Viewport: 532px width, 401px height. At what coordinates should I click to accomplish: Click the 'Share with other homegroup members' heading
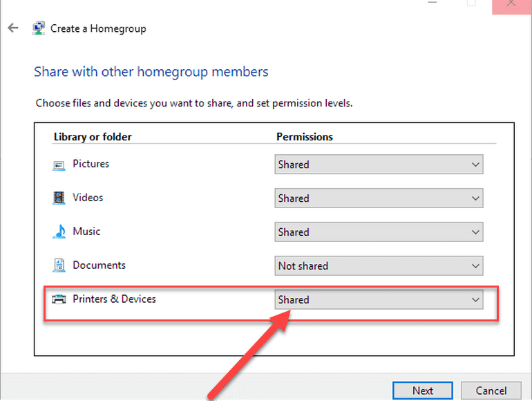click(151, 72)
